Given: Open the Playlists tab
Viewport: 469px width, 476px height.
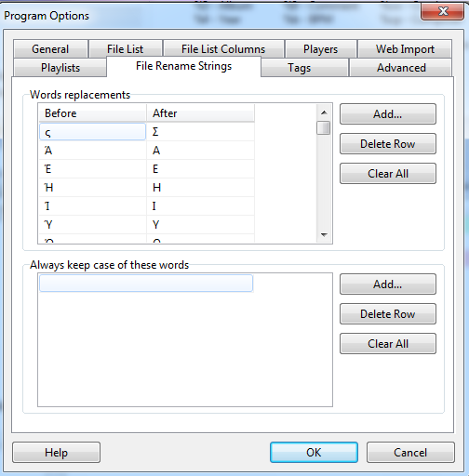Looking at the screenshot, I should 60,68.
